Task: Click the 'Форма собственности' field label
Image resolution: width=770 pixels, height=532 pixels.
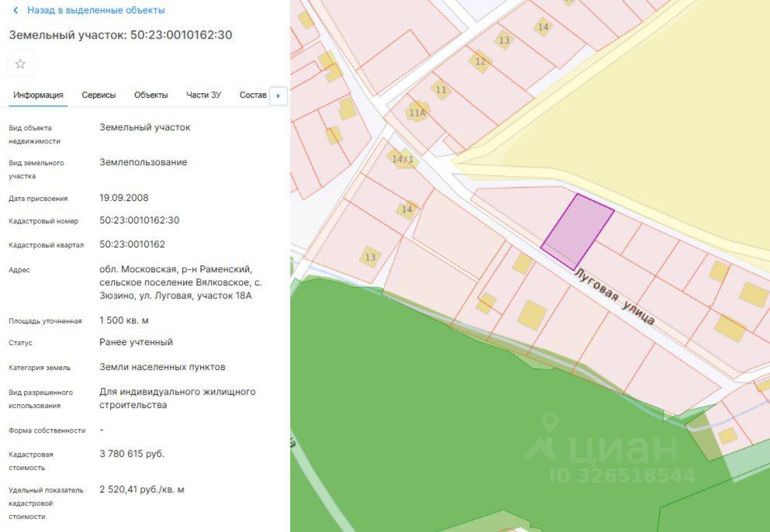Action: (x=47, y=430)
